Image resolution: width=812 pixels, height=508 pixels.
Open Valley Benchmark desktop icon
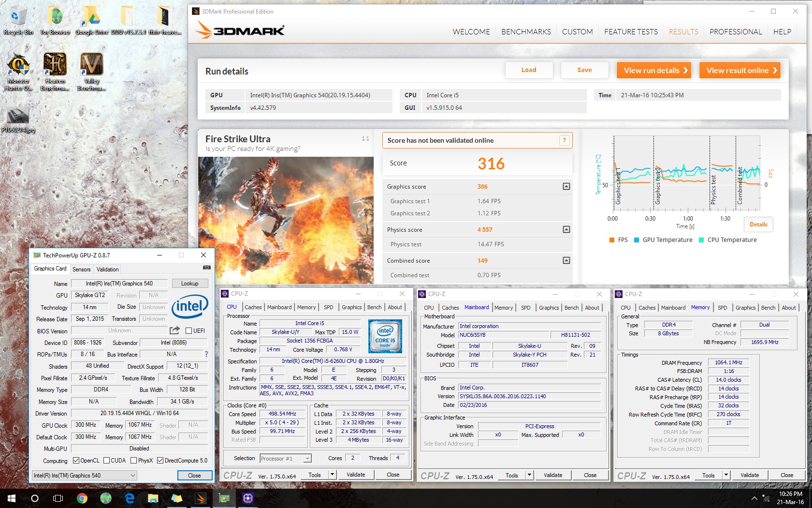click(92, 72)
